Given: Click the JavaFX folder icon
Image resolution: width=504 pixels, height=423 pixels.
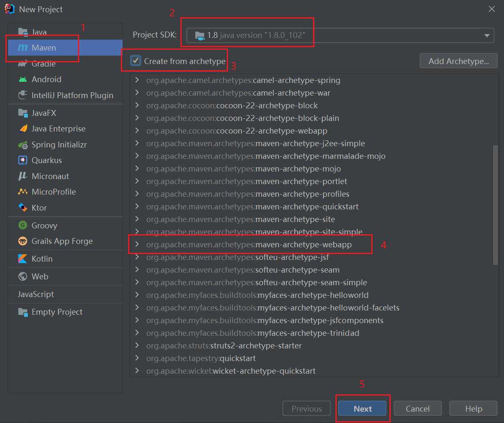Looking at the screenshot, I should point(23,113).
